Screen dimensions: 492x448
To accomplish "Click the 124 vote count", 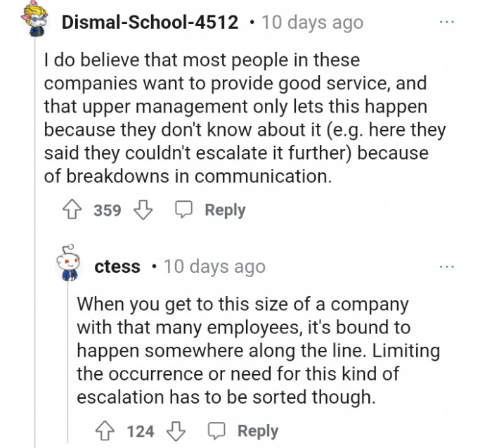I will (141, 431).
